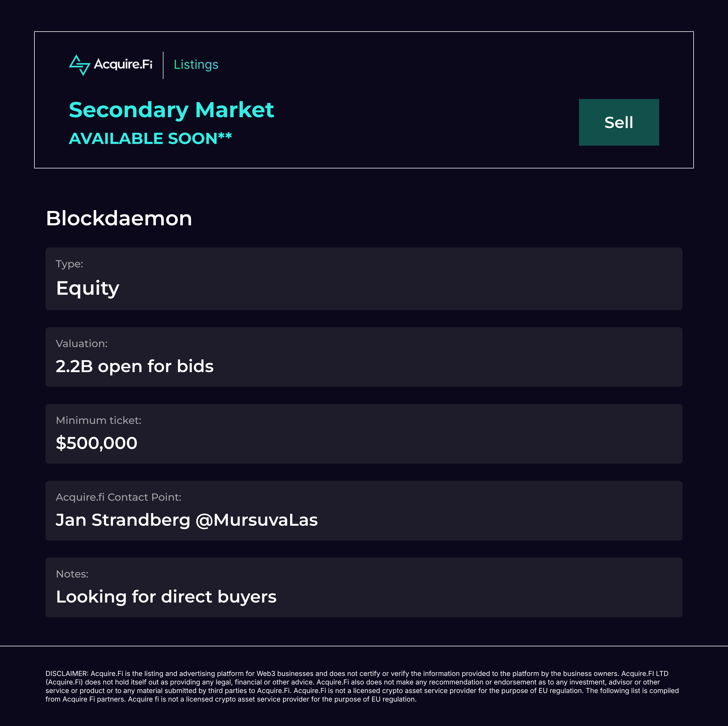Viewport: 728px width, 726px height.
Task: Click the Equity type value
Action: [88, 288]
